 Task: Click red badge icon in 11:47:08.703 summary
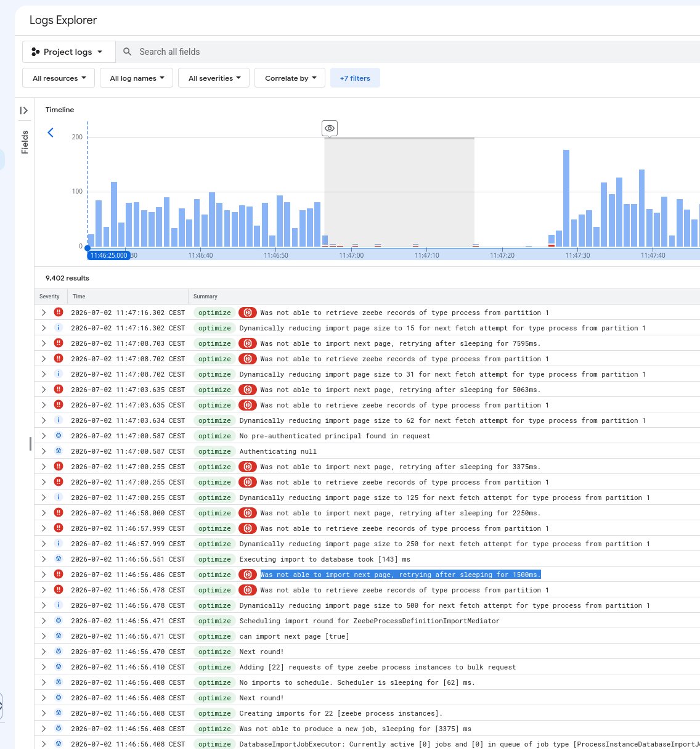pyautogui.click(x=248, y=343)
